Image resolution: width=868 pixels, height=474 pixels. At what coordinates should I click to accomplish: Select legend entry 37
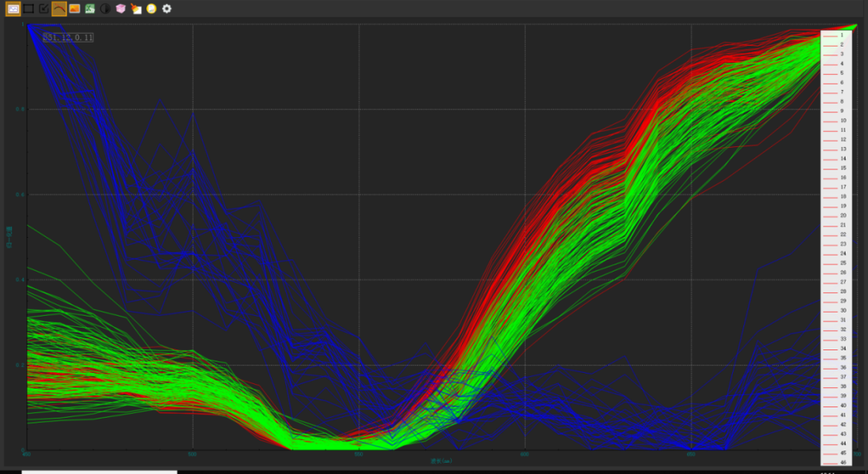coord(836,377)
